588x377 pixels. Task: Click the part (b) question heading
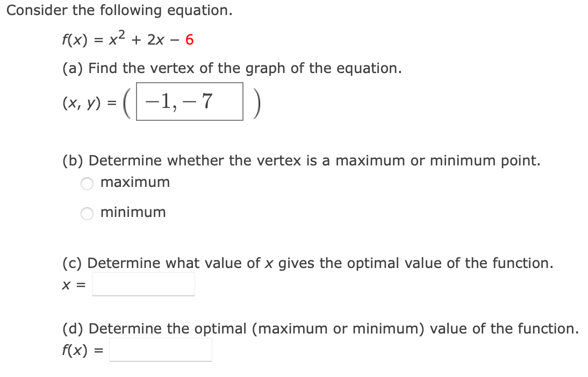coord(301,161)
